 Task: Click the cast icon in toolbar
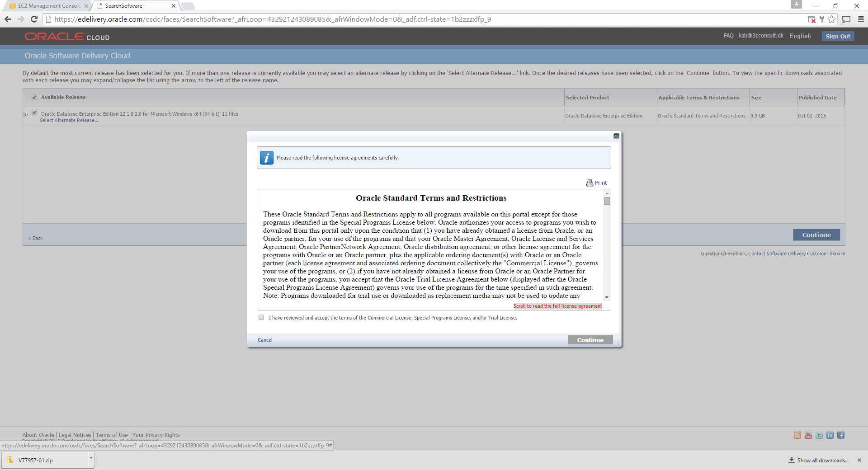[x=846, y=19]
